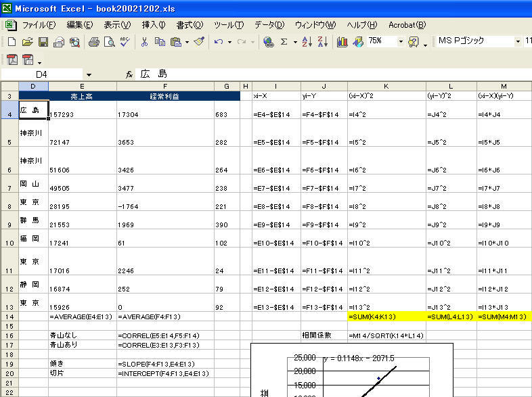This screenshot has width=532, height=397.
Task: Save the workbook with the floppy disk icon
Action: (x=43, y=42)
